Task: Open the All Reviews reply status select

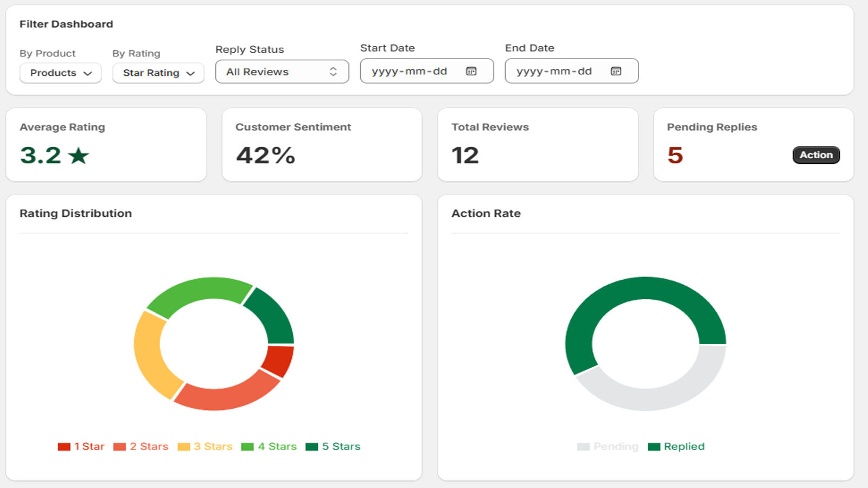Action: [282, 72]
